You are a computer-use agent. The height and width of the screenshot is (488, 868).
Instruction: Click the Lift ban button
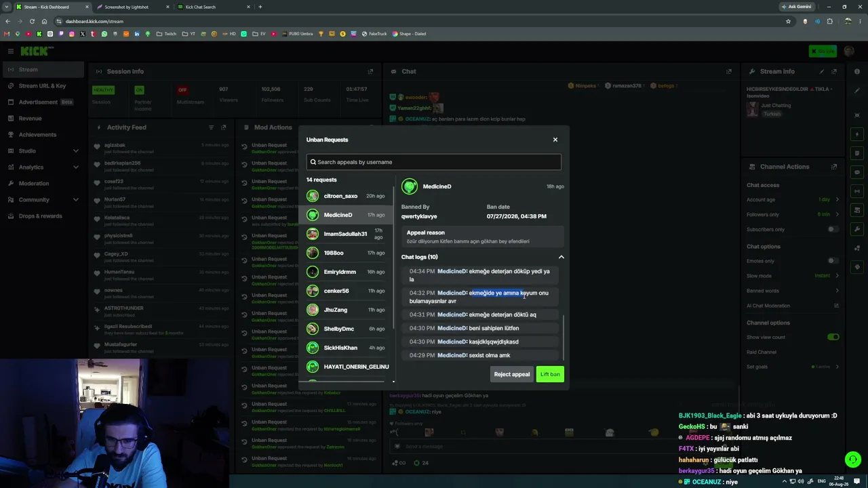pos(550,374)
